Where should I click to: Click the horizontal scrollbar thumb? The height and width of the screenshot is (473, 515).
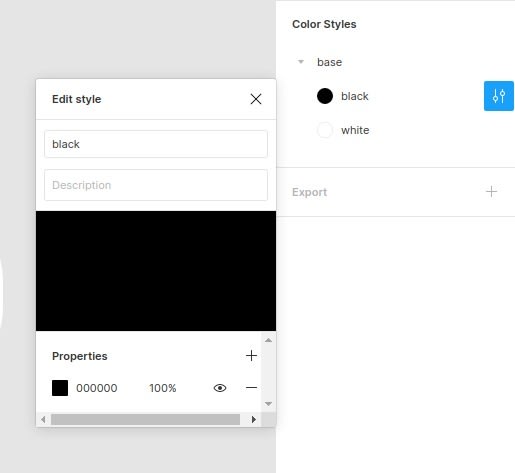(145, 419)
